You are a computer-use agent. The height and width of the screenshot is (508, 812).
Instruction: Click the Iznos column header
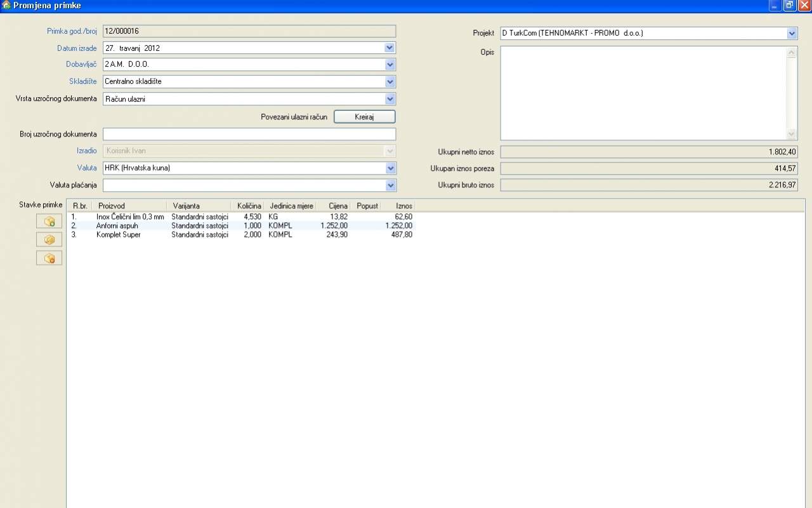(398, 206)
